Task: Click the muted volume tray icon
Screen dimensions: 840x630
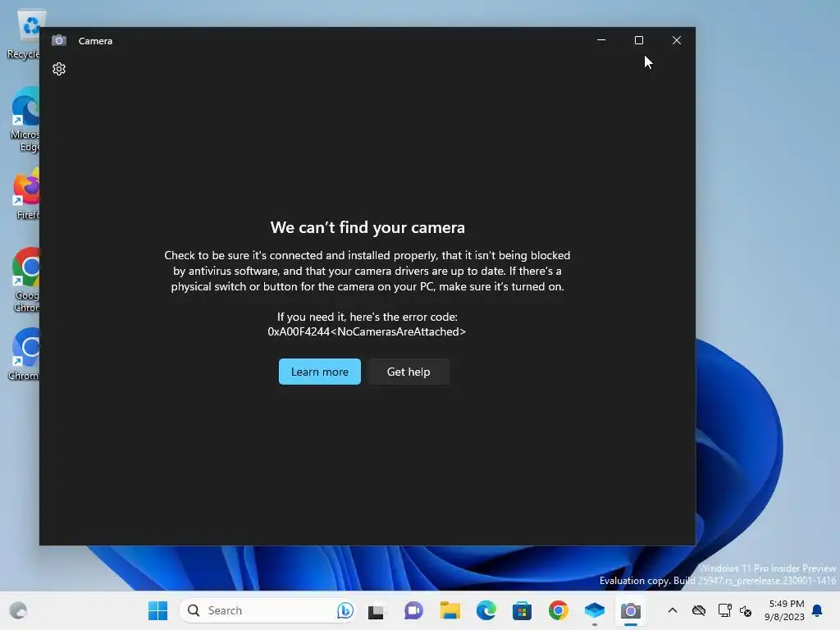Action: pyautogui.click(x=746, y=610)
